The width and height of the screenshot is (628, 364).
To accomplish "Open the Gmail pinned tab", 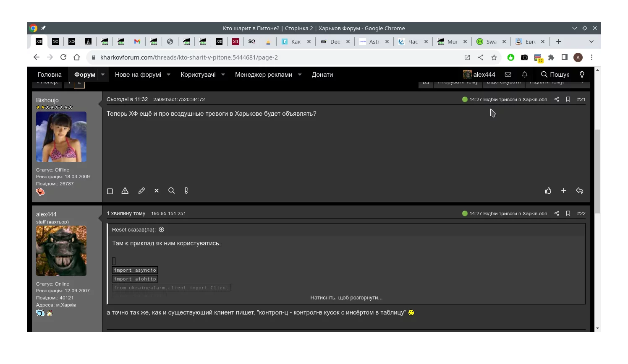I will coord(137,42).
